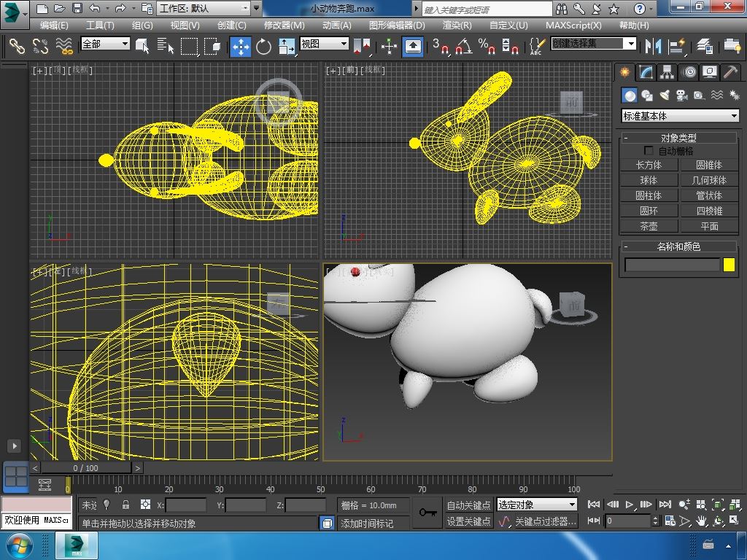
Task: Open the 编辑(E) menu
Action: pyautogui.click(x=54, y=26)
